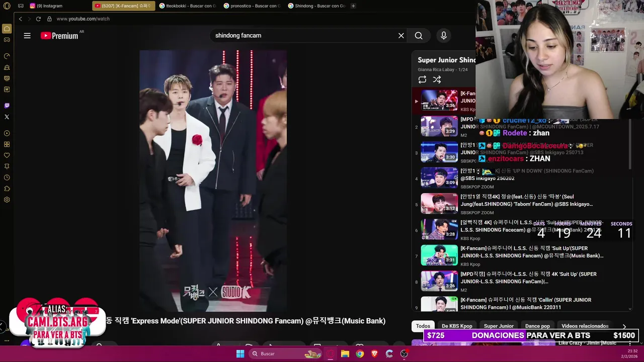Screen dimensions: 644x362
Task: Switch to tteokbokki search tab
Action: pos(188,6)
